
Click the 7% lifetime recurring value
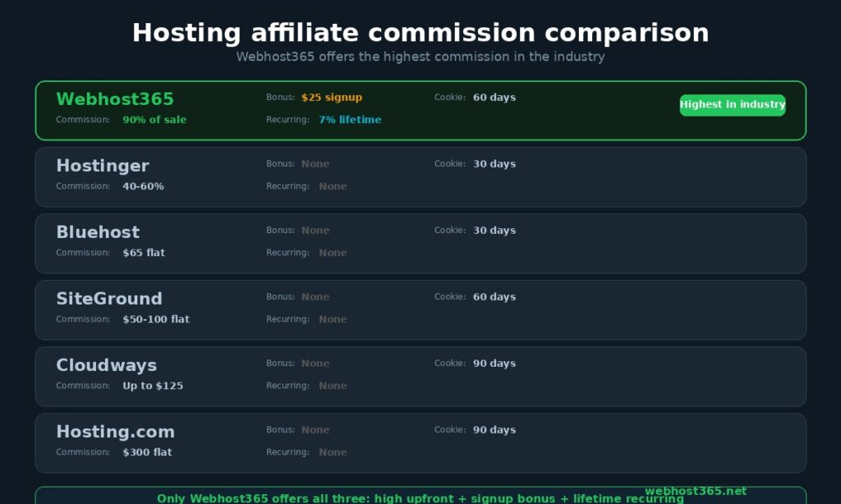point(350,119)
